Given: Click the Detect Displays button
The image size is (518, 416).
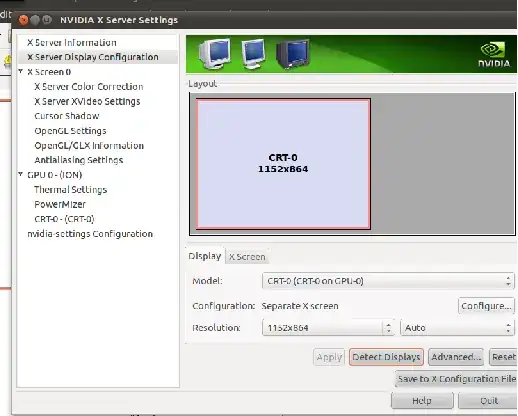Looking at the screenshot, I should click(386, 357).
